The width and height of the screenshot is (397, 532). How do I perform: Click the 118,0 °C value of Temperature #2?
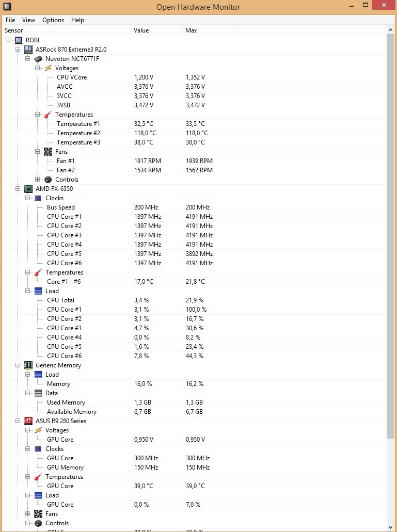pyautogui.click(x=145, y=133)
